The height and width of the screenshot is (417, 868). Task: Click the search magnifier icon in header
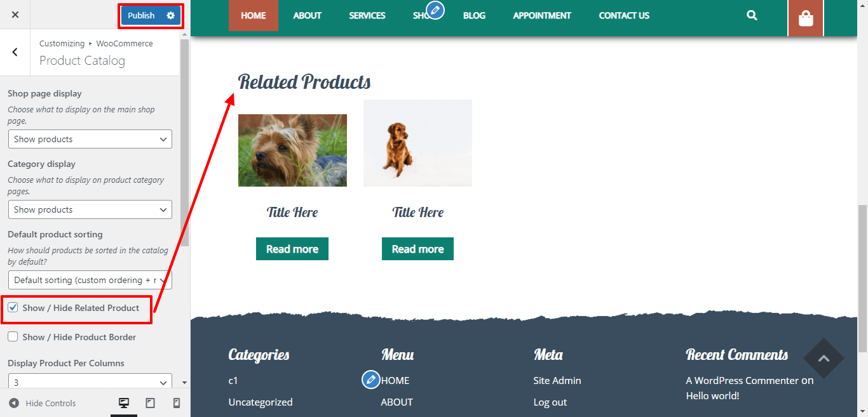click(752, 15)
